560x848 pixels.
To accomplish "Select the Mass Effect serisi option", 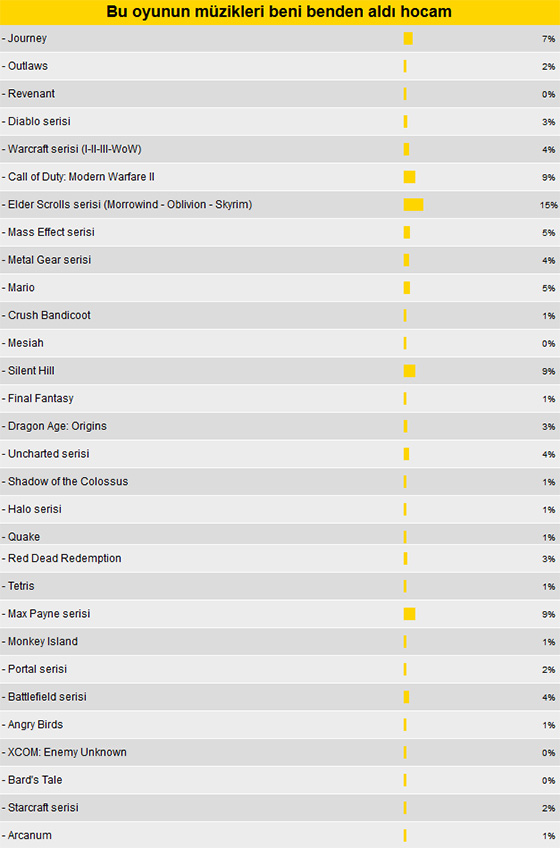I will point(280,232).
